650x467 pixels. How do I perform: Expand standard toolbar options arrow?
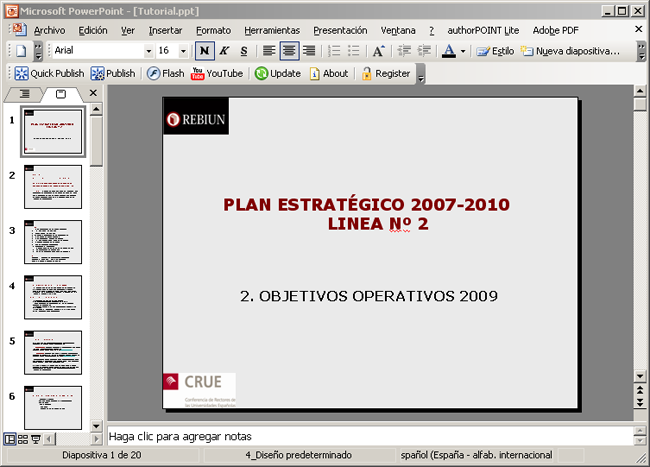click(x=38, y=51)
